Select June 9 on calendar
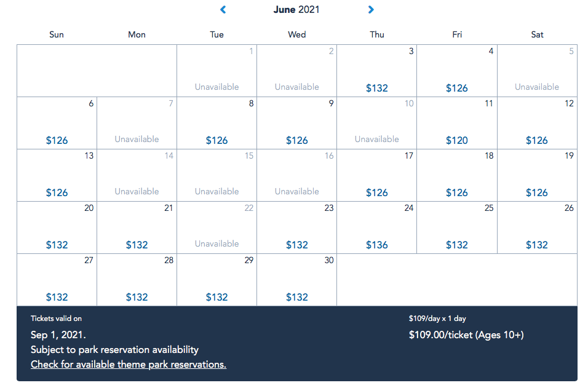The width and height of the screenshot is (588, 388). click(297, 123)
